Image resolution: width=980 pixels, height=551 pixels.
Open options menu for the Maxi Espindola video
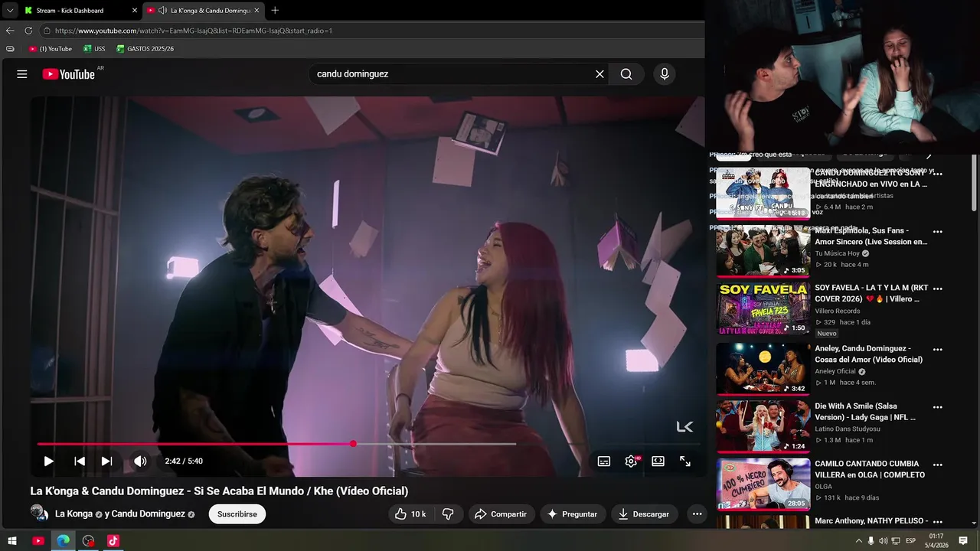click(x=938, y=231)
